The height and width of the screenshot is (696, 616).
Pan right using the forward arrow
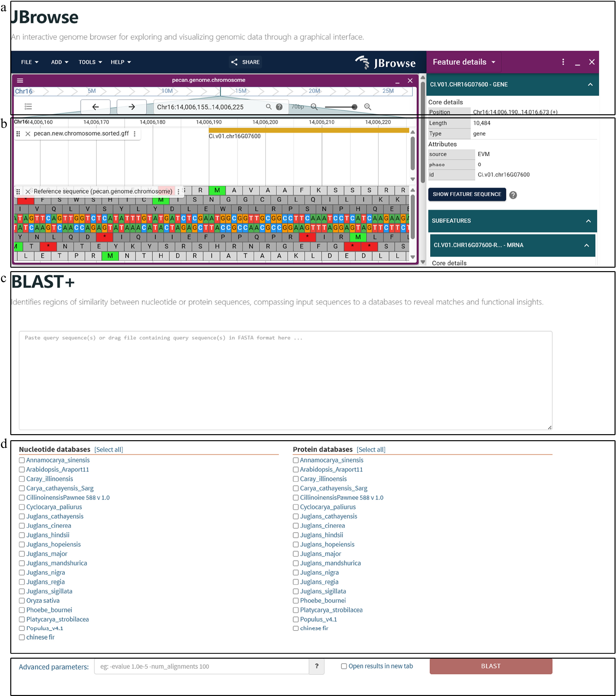tap(132, 107)
